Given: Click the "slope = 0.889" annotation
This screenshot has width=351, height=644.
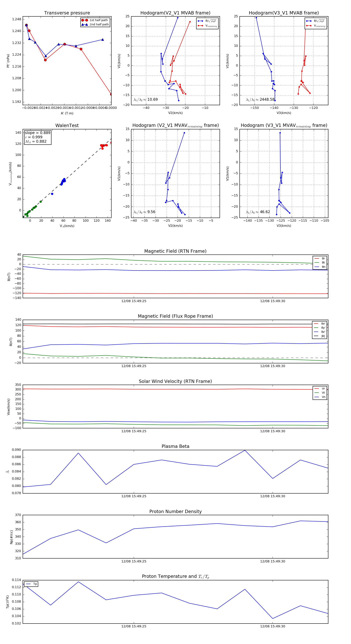Looking at the screenshot, I should [37, 133].
